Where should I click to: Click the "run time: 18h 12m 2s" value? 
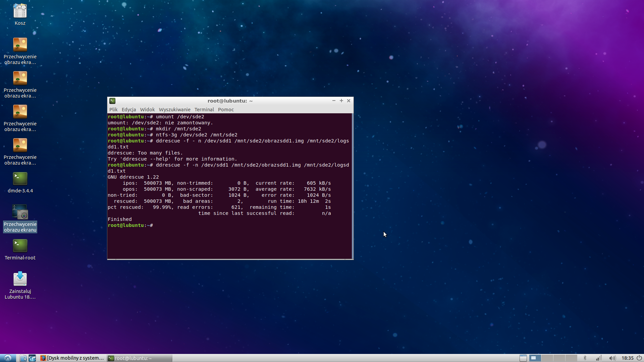(299, 201)
